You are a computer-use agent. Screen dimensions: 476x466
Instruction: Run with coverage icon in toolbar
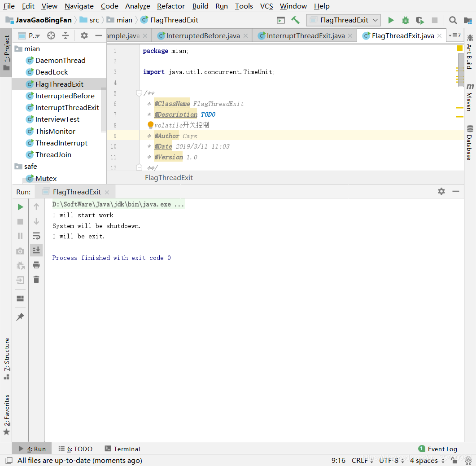pyautogui.click(x=420, y=20)
